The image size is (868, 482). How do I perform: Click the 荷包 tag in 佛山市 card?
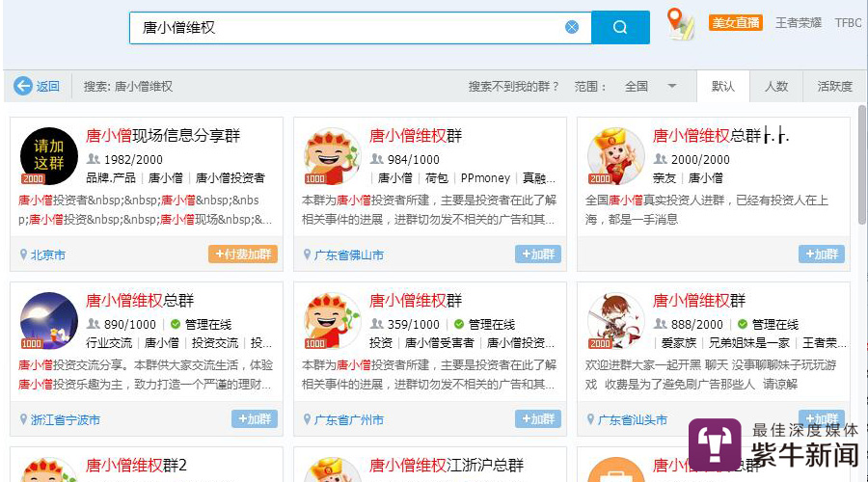[x=436, y=177]
